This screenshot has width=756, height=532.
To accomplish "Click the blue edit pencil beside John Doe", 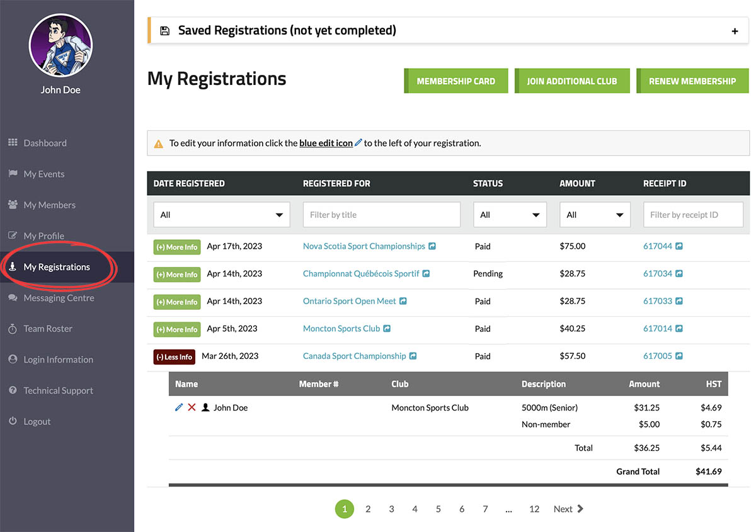I will coord(179,407).
